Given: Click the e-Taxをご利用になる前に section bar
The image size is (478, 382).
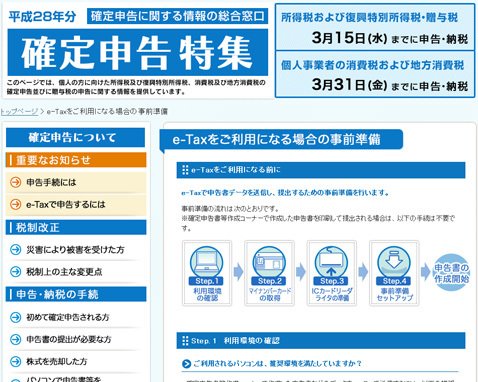Looking at the screenshot, I should (321, 170).
